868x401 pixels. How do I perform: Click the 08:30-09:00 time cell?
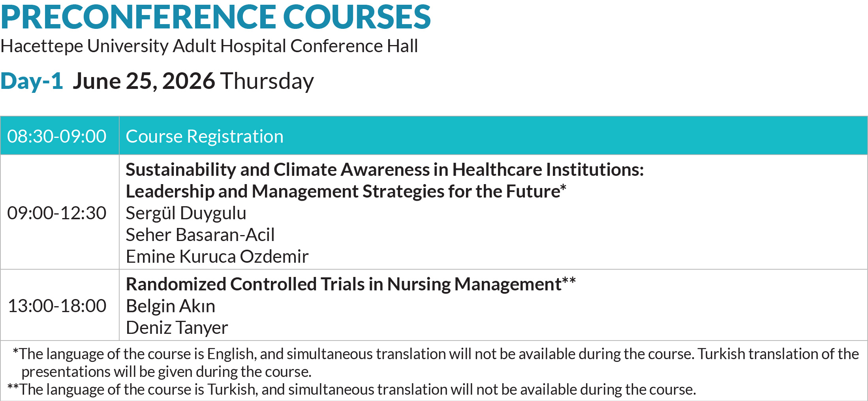point(57,136)
